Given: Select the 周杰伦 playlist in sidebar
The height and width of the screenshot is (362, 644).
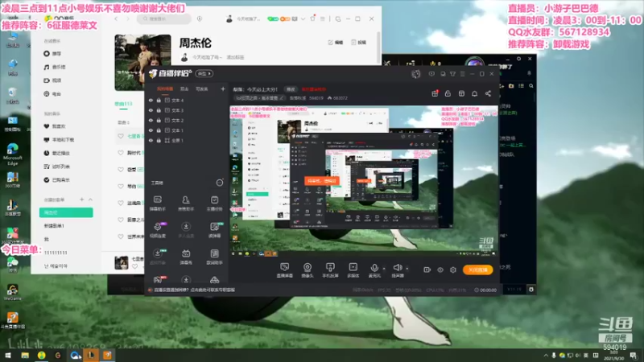Looking at the screenshot, I should [66, 212].
